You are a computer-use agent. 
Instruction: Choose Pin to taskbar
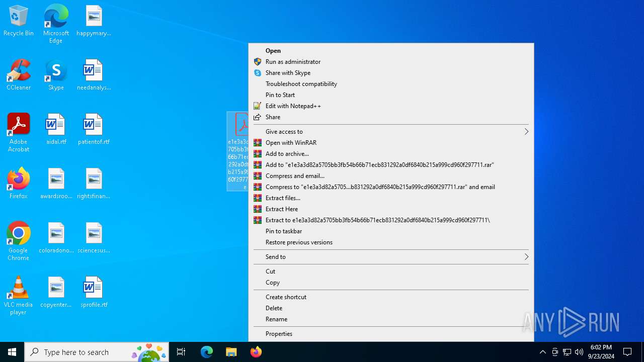[391, 231]
